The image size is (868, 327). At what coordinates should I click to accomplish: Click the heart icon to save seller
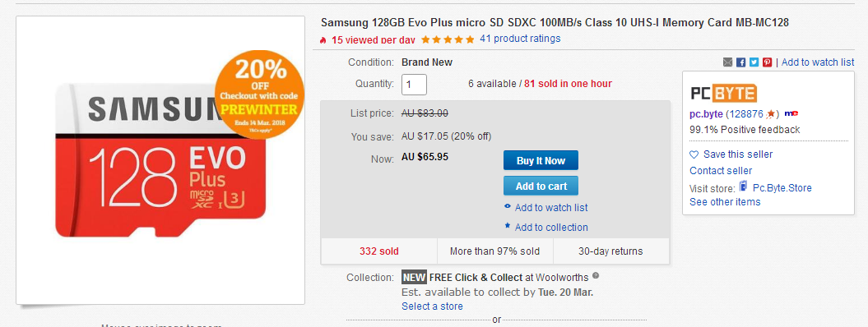pyautogui.click(x=694, y=154)
